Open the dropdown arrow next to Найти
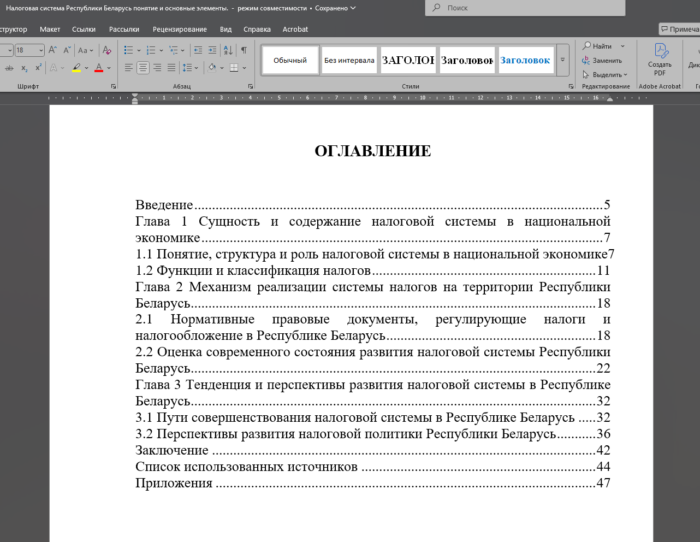This screenshot has height=542, width=700. (623, 46)
